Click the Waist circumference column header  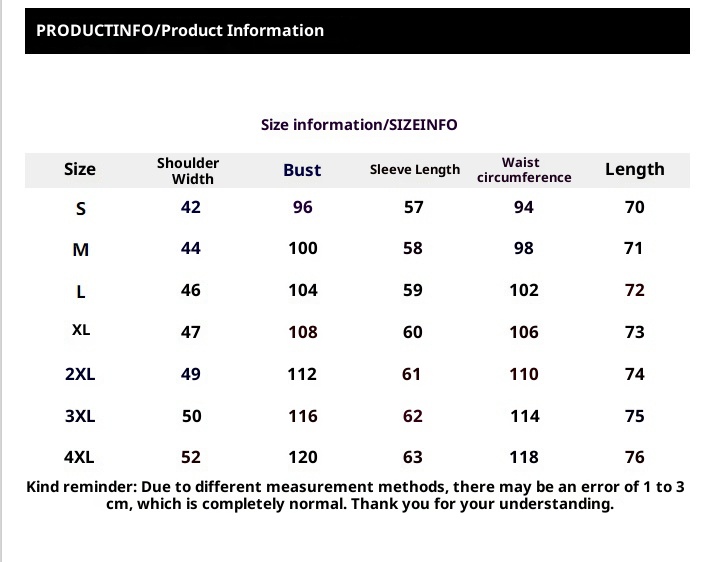click(524, 170)
